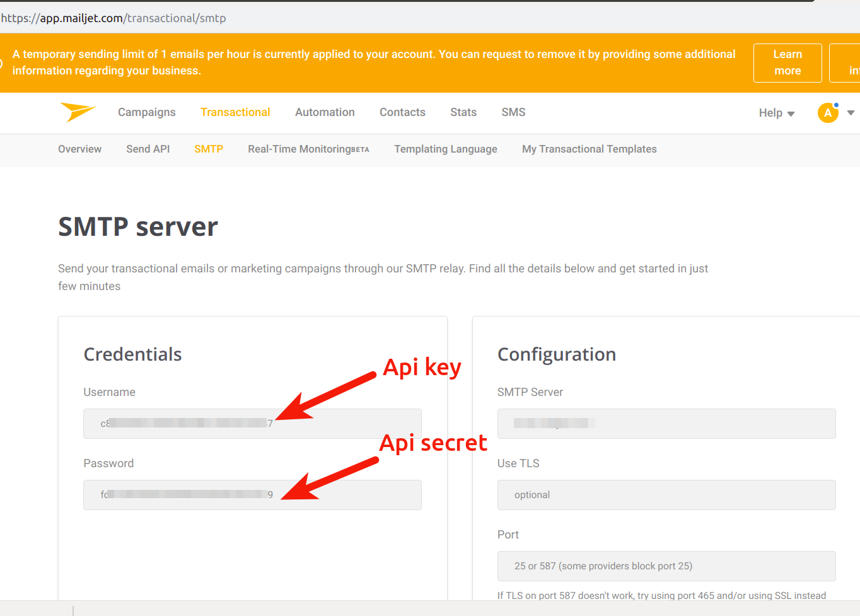Click the Use TLS optional field
The image size is (860, 616).
[666, 495]
